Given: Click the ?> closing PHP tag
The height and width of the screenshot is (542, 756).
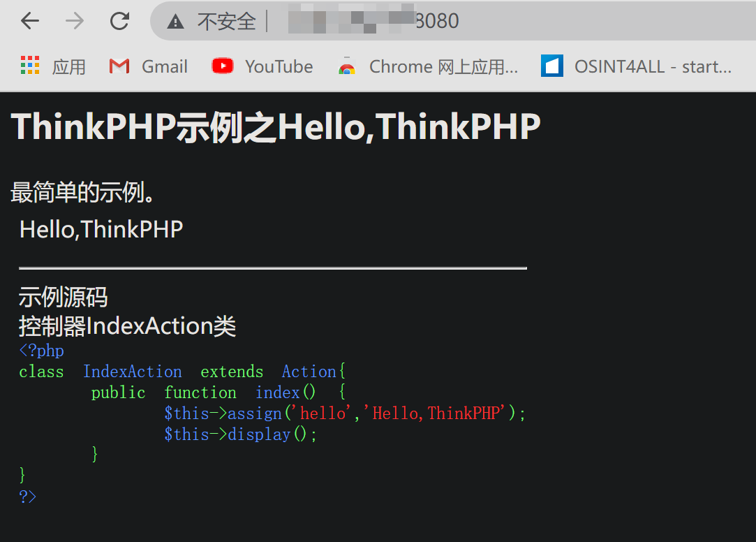Looking at the screenshot, I should 27,497.
